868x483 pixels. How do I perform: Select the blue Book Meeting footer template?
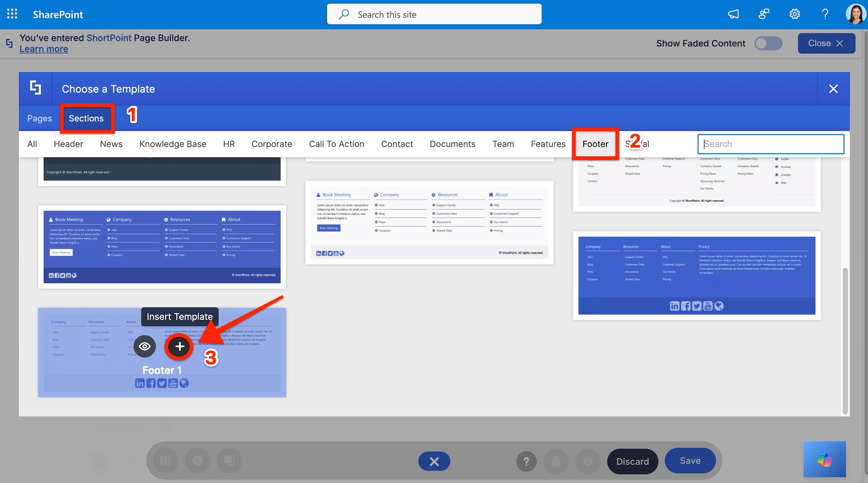pos(162,247)
